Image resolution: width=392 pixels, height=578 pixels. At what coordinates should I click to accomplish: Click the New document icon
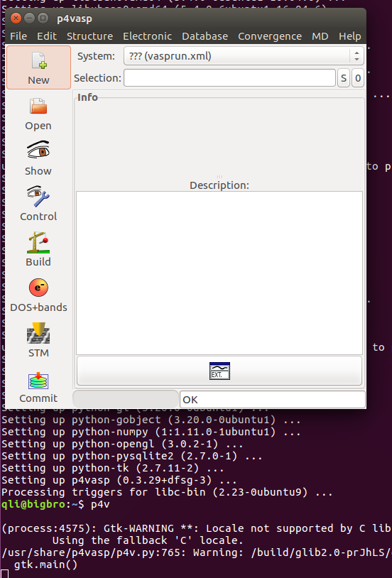(39, 67)
